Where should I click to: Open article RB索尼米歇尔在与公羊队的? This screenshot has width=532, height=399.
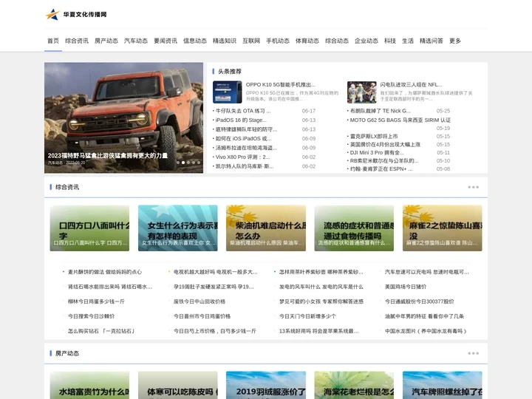click(x=384, y=161)
